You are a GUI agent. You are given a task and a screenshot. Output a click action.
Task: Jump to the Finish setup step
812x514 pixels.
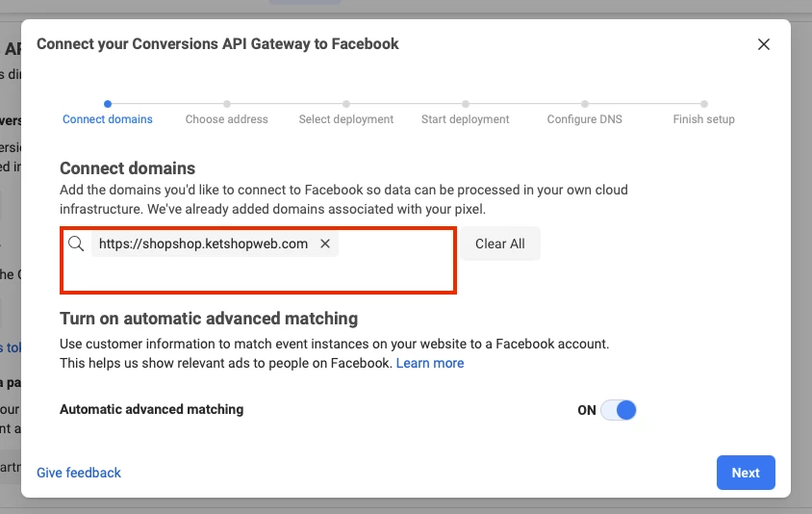(x=704, y=119)
